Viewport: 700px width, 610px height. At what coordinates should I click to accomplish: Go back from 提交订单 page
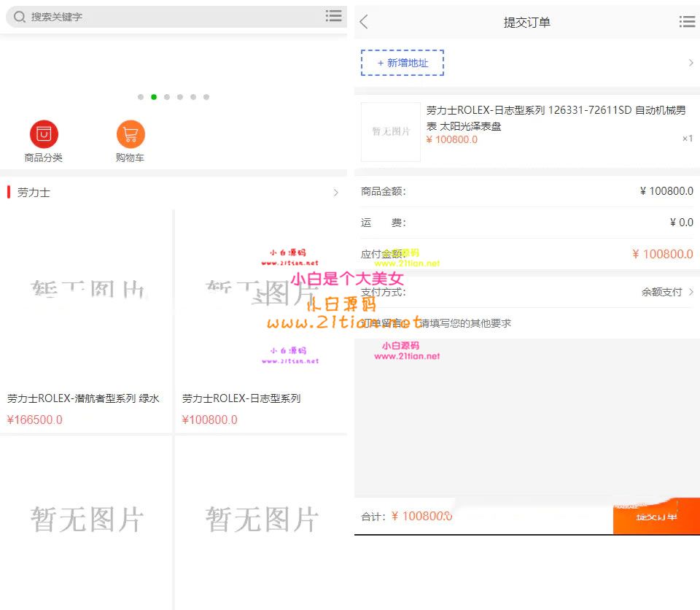point(365,21)
